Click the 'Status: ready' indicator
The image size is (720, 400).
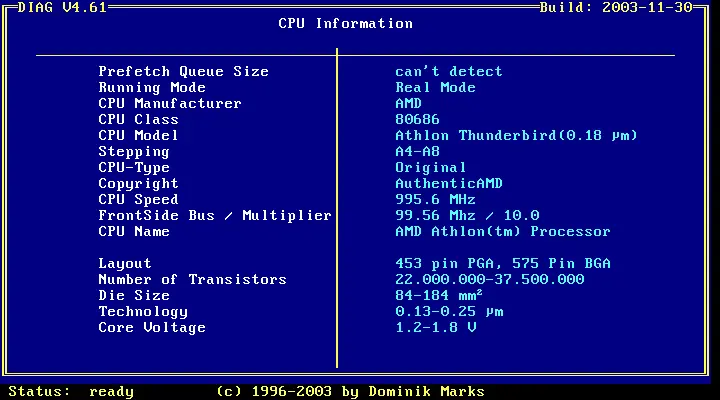point(71,392)
